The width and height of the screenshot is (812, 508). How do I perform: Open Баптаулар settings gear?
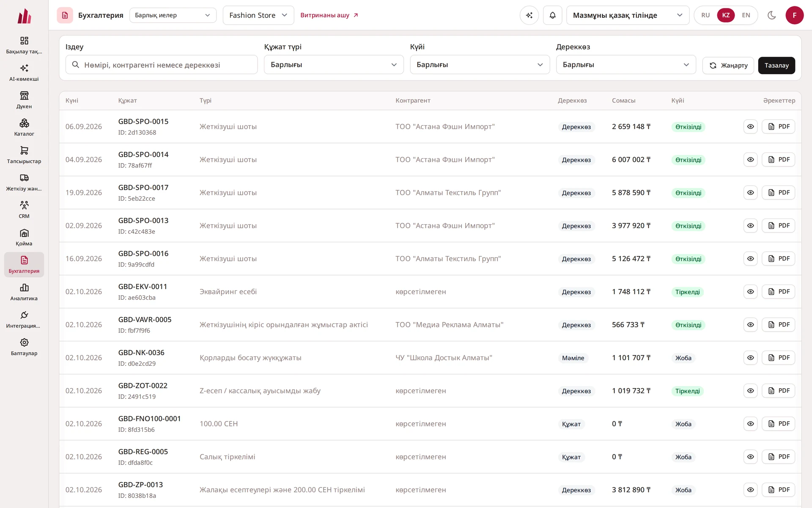(24, 342)
